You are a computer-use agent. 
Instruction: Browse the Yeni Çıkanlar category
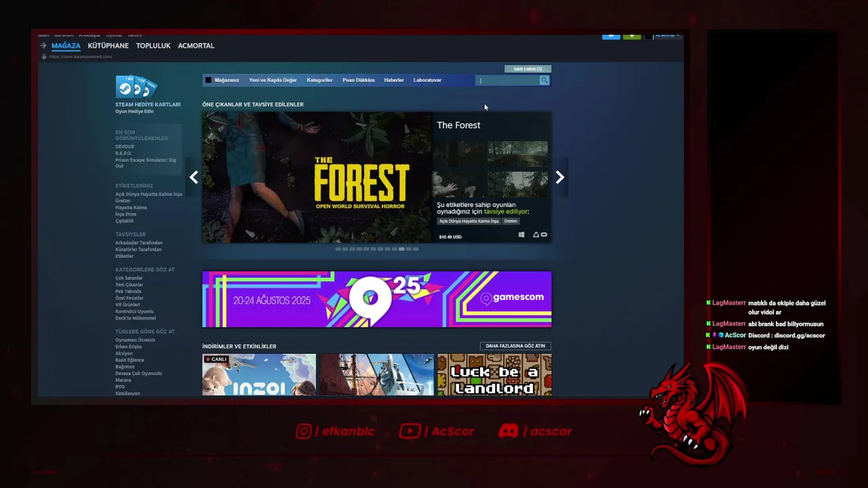(x=129, y=285)
